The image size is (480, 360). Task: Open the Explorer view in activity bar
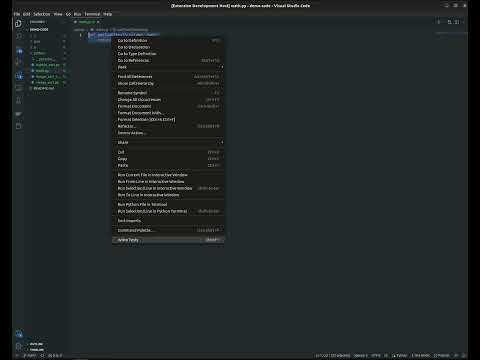click(19, 23)
